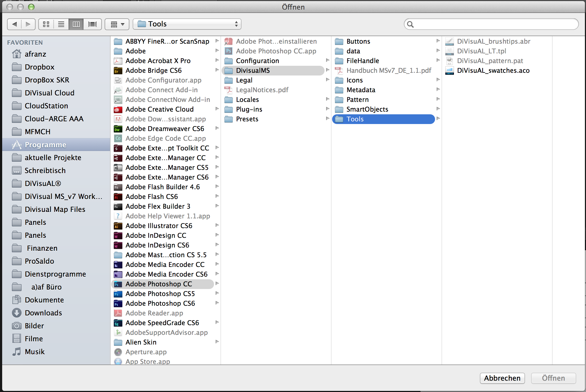Select the Pattern folder

tap(357, 100)
